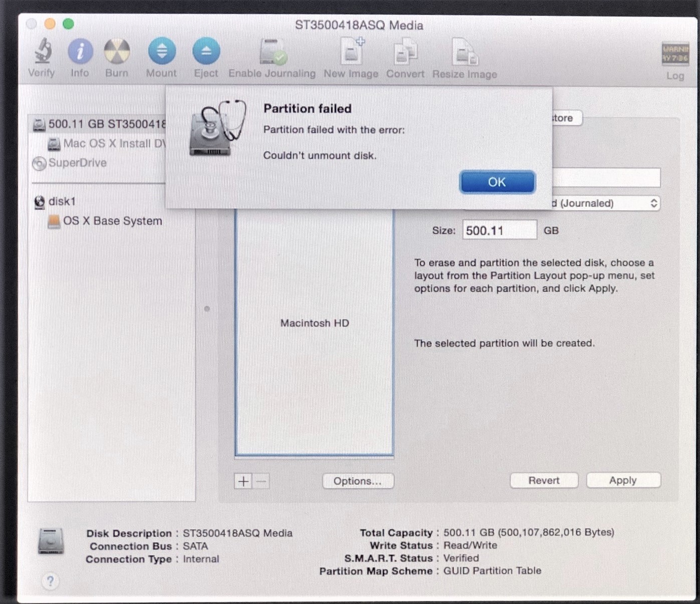This screenshot has width=700, height=604.
Task: Click the Connection Type "Internal" value
Action: click(201, 559)
